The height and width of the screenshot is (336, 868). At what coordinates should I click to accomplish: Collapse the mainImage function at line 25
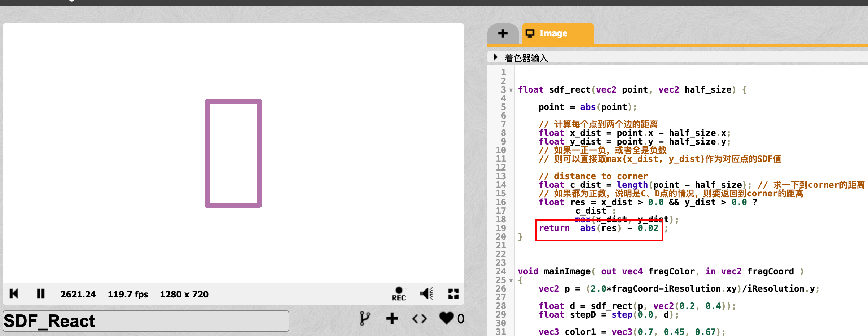(511, 280)
